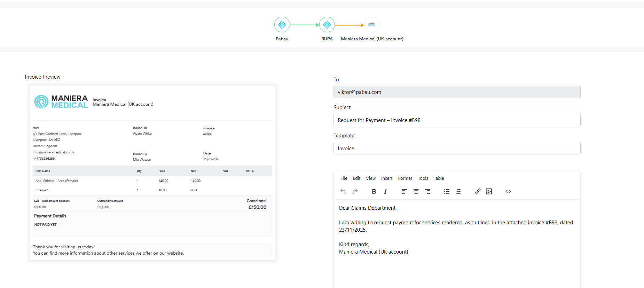Click the redo arrow icon

tap(355, 191)
